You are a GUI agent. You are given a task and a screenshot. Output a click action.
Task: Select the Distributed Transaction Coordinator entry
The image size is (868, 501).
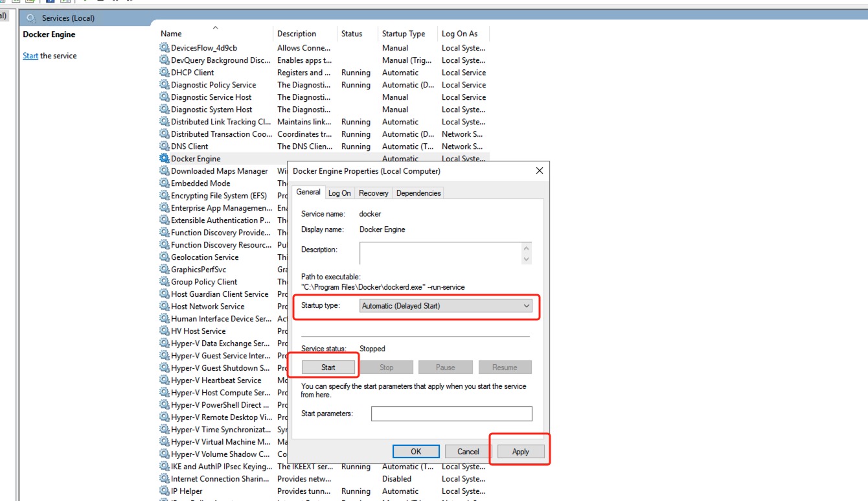221,134
